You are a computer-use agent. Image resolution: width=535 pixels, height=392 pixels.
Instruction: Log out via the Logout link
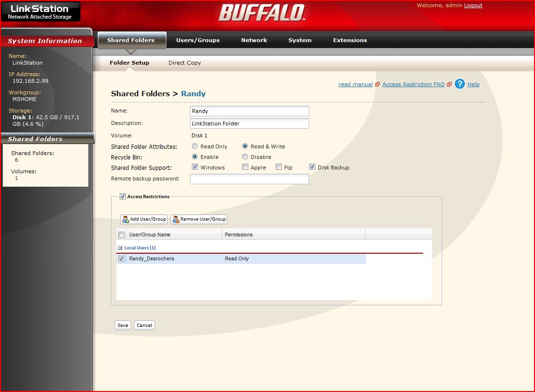click(x=473, y=5)
